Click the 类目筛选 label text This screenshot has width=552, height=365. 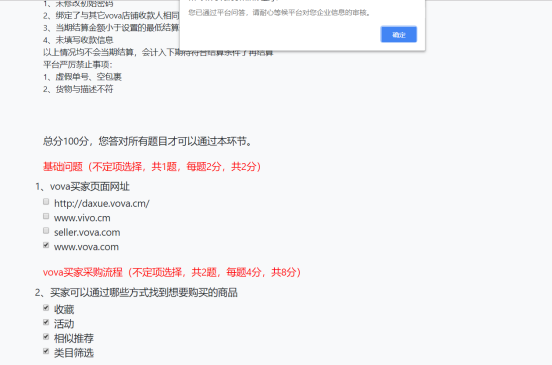point(74,353)
